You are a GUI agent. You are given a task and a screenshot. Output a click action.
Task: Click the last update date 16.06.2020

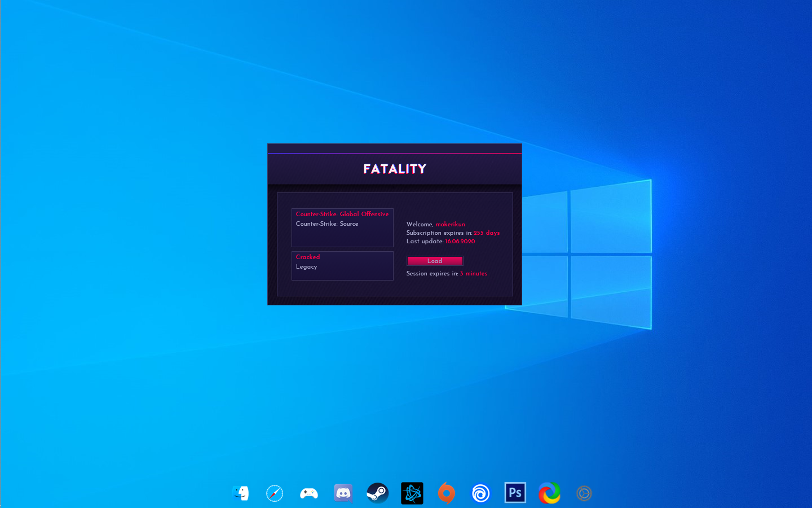coord(460,242)
